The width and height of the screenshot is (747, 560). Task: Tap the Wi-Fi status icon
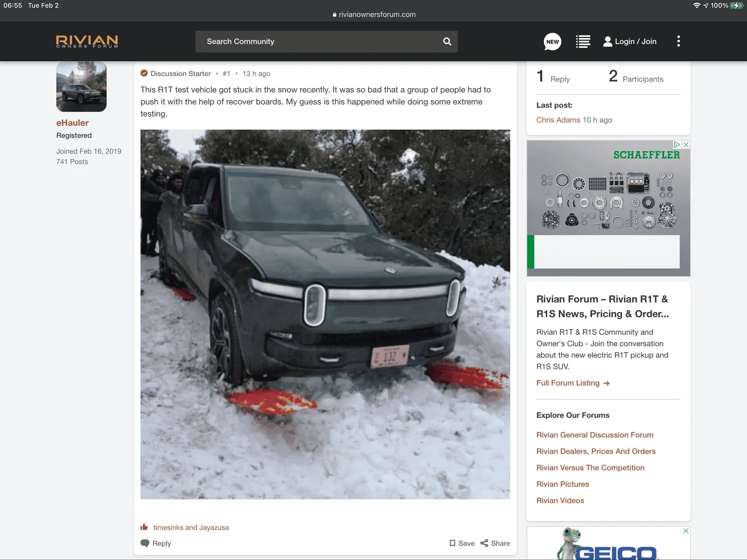pos(696,6)
